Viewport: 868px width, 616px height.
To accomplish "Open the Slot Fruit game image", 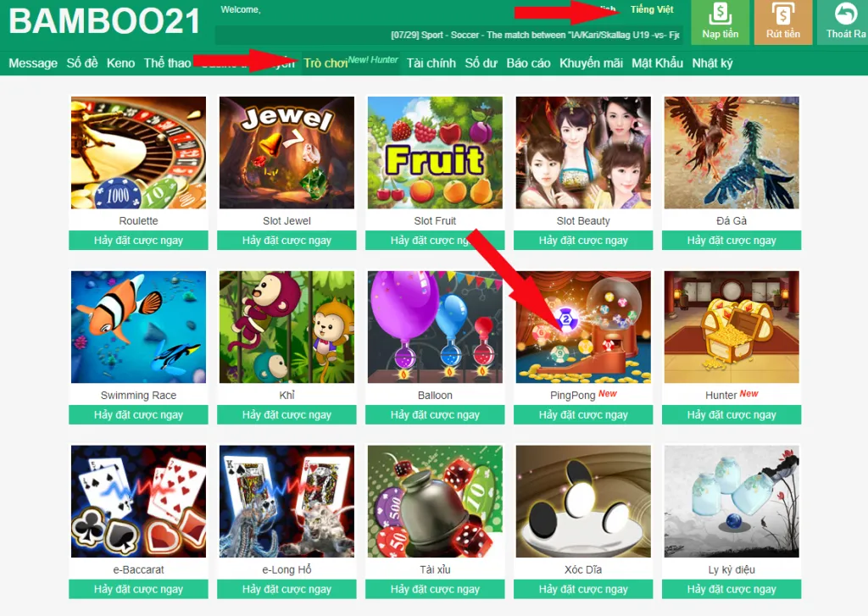I will pos(435,153).
